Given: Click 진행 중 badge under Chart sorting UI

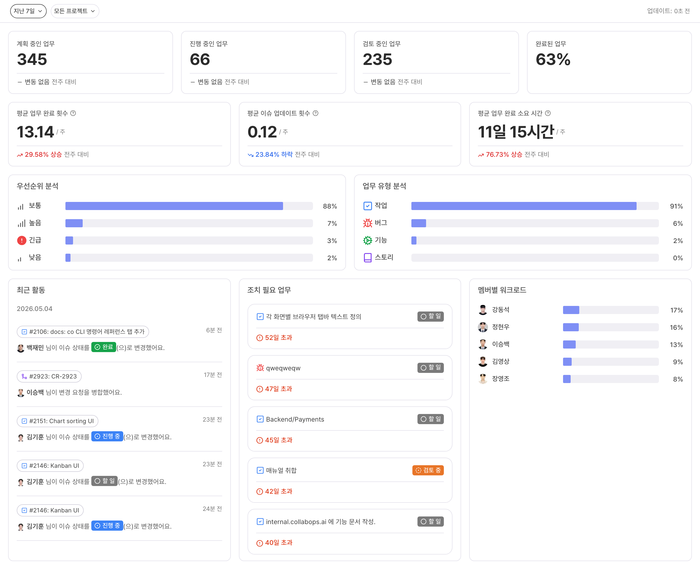Looking at the screenshot, I should coord(107,436).
